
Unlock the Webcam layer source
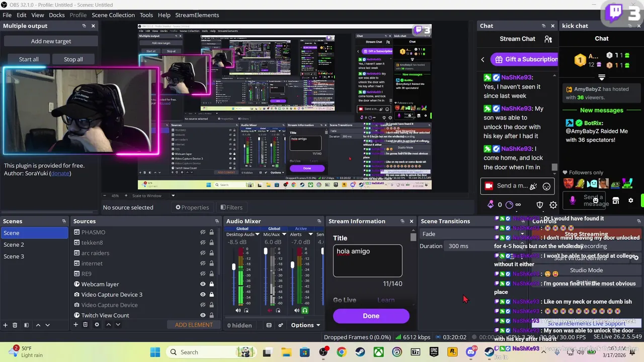(211, 284)
